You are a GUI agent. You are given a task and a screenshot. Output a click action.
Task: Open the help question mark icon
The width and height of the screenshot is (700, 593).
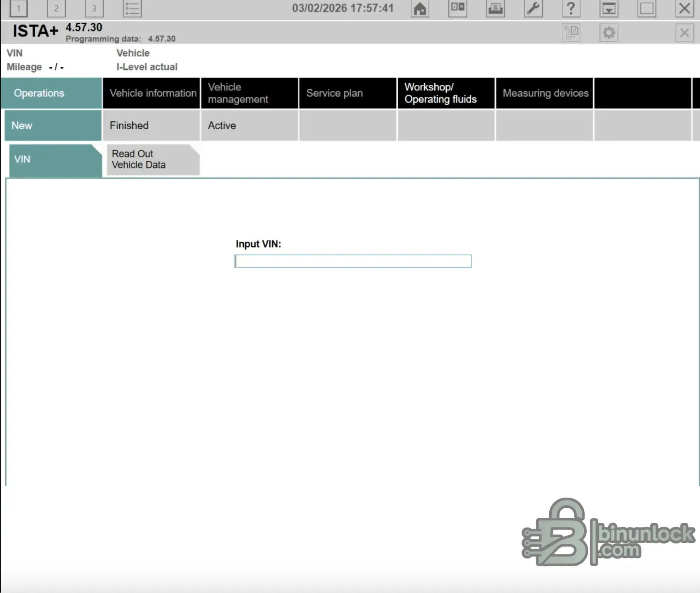[x=571, y=8]
